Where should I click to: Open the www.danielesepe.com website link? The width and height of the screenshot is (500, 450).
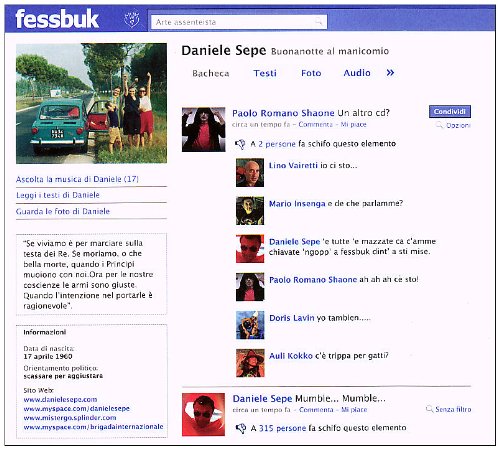point(60,399)
